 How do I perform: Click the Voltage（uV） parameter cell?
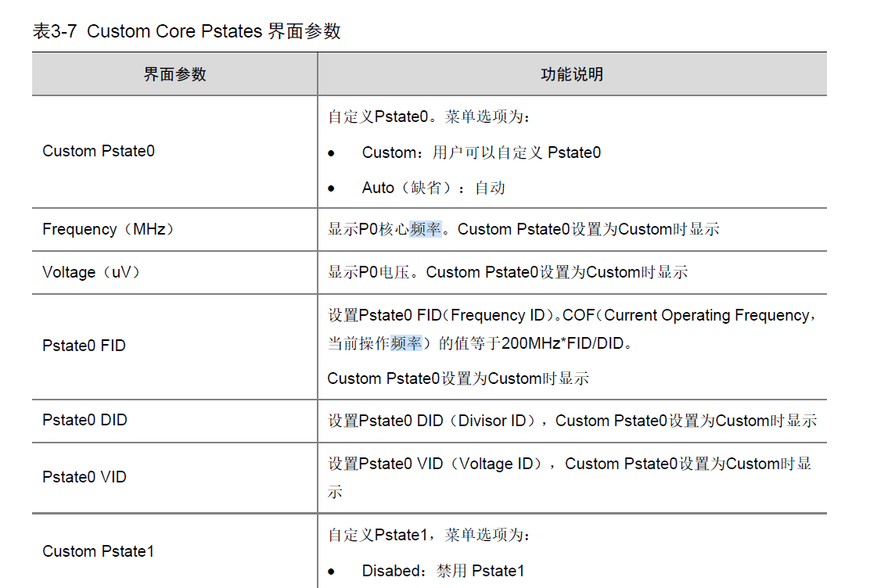click(91, 272)
